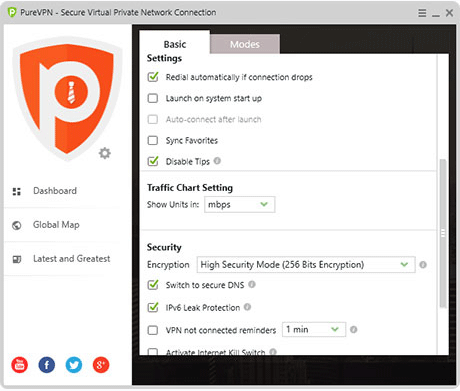This screenshot has height=391, width=460.
Task: Enable Launch on system start up
Action: tap(153, 98)
